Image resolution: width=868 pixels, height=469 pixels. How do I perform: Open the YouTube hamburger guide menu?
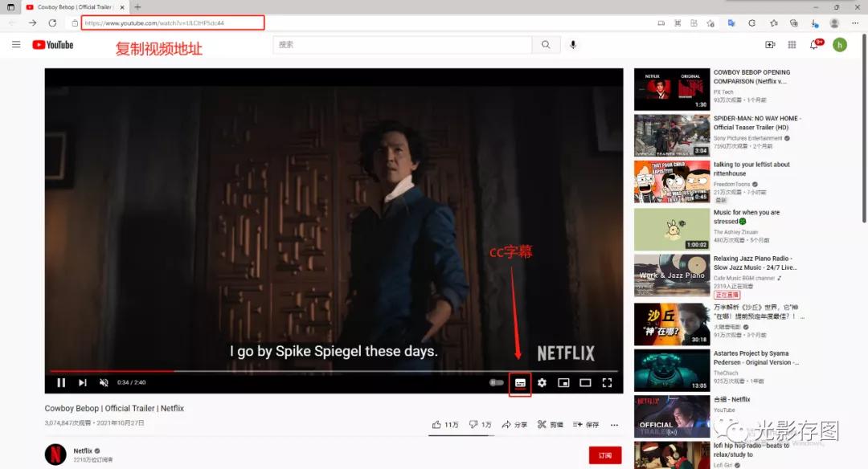16,44
